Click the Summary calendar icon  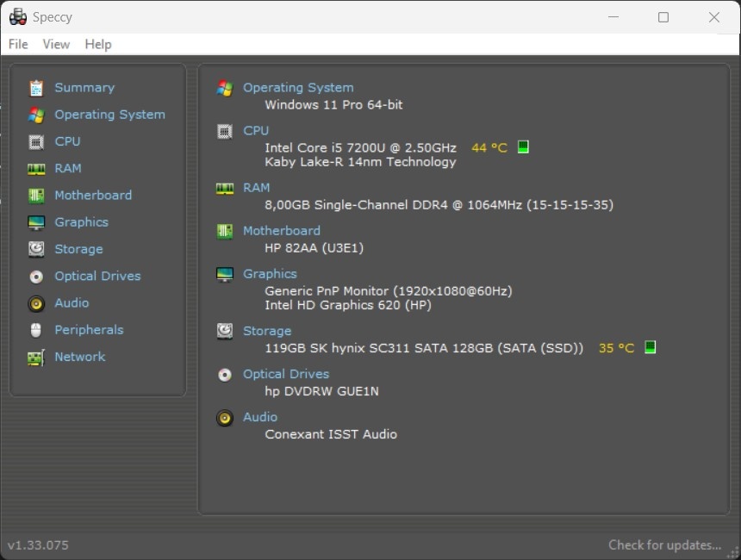pos(35,87)
